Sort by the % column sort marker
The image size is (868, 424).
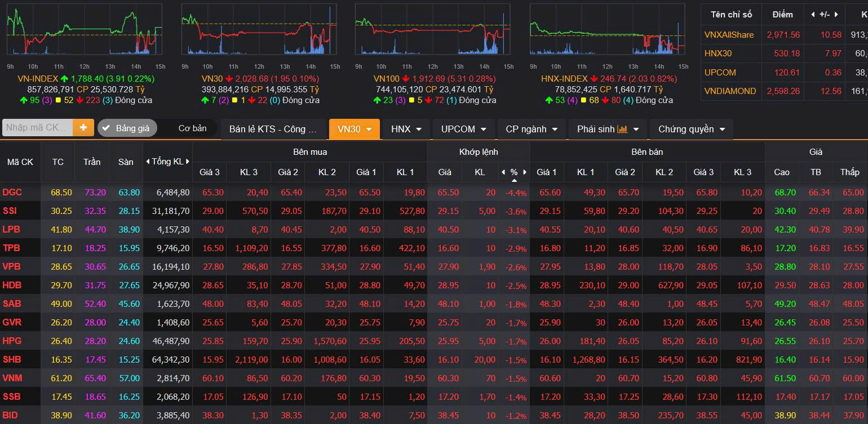(x=514, y=181)
